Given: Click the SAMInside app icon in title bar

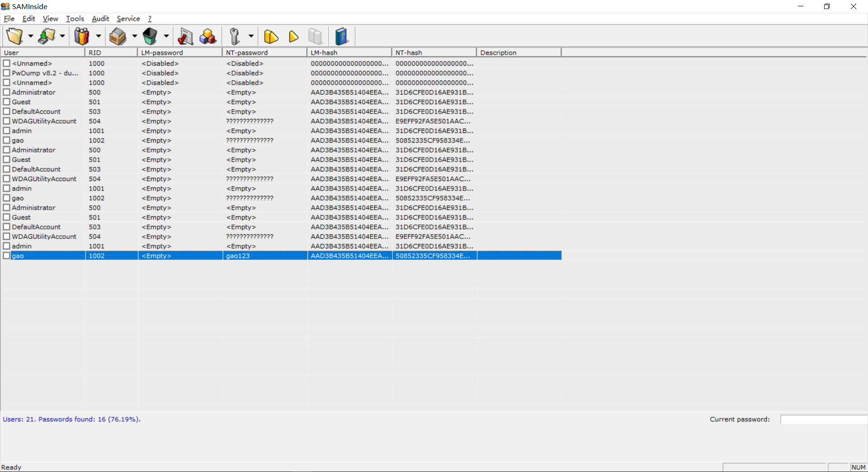Looking at the screenshot, I should 5,6.
